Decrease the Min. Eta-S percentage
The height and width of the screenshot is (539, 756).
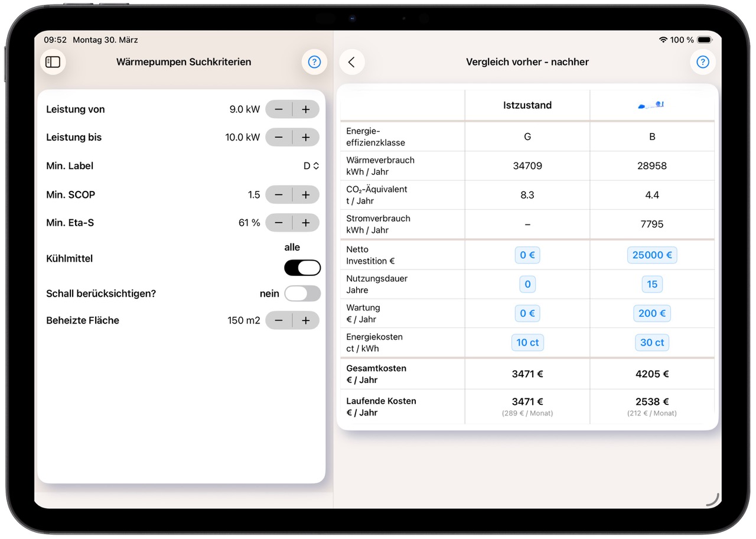[278, 223]
